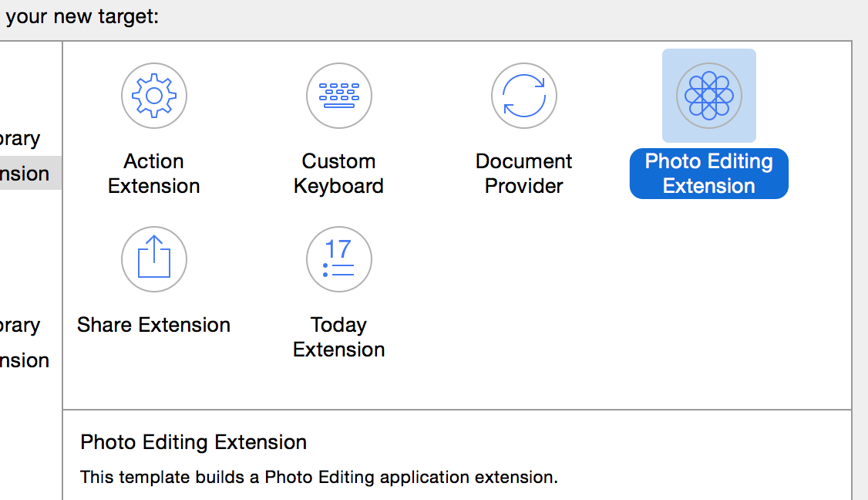Open the upper sidebar item ending in "brary"
The width and height of the screenshot is (868, 500).
click(20, 139)
